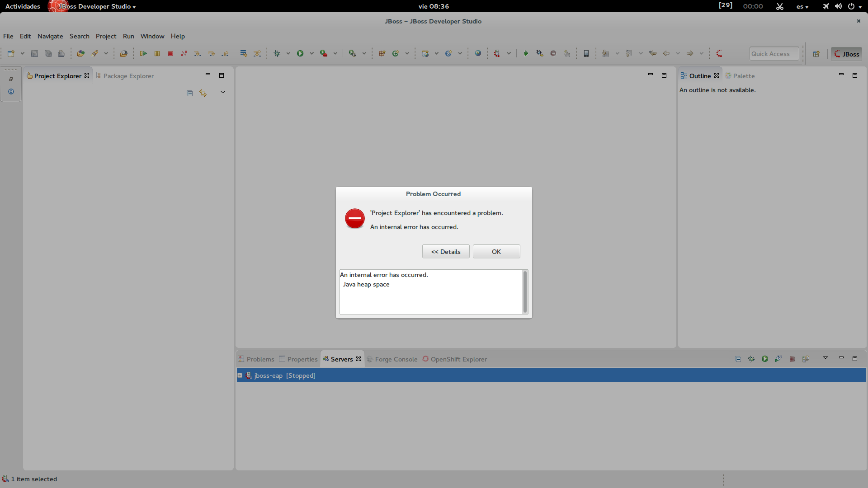The height and width of the screenshot is (488, 868).
Task: Click the Back navigation arrow icon
Action: [666, 53]
